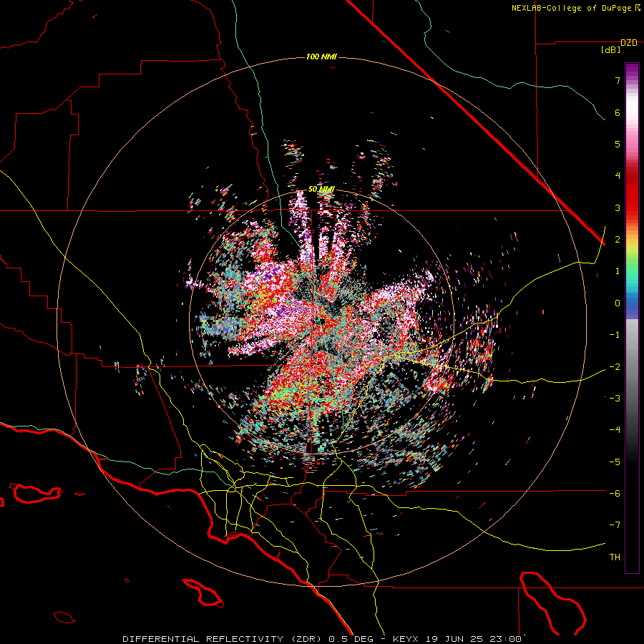Click the 50 NMI range ring label
This screenshot has height=644, width=644.
[x=321, y=190]
